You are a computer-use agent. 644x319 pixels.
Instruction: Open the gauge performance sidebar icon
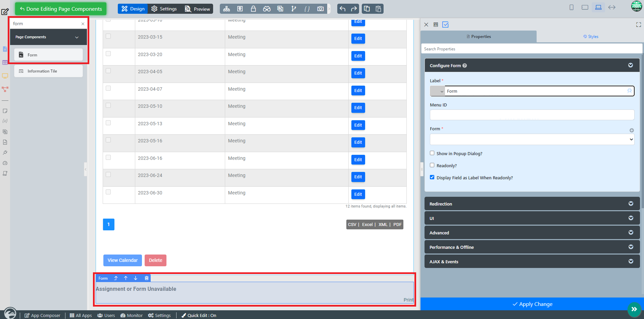tap(5, 163)
